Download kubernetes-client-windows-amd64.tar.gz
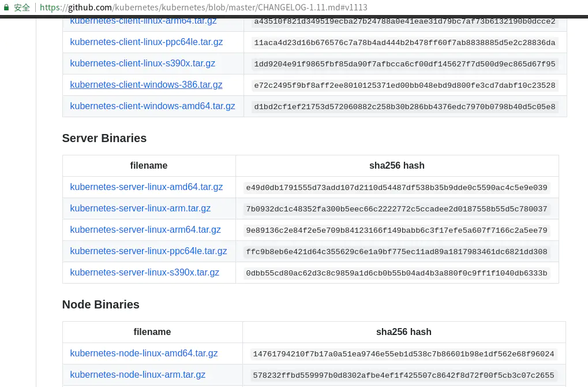The height and width of the screenshot is (387, 588). click(152, 106)
